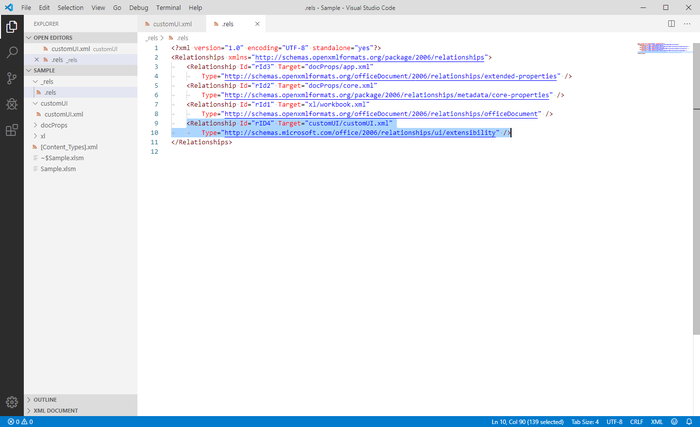Screen dimensions: 700x427
Task: Expand the OUTLINE panel
Action: [46, 399]
